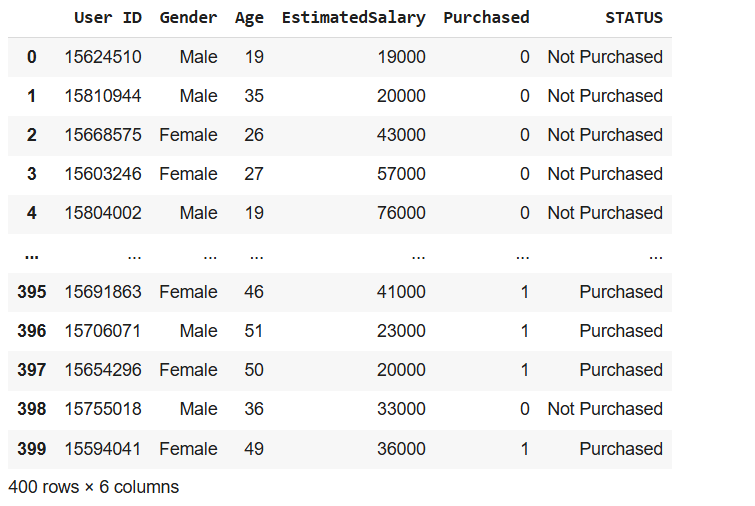Image resolution: width=755 pixels, height=506 pixels.
Task: Click Not Purchased status in row 398
Action: pyautogui.click(x=605, y=409)
